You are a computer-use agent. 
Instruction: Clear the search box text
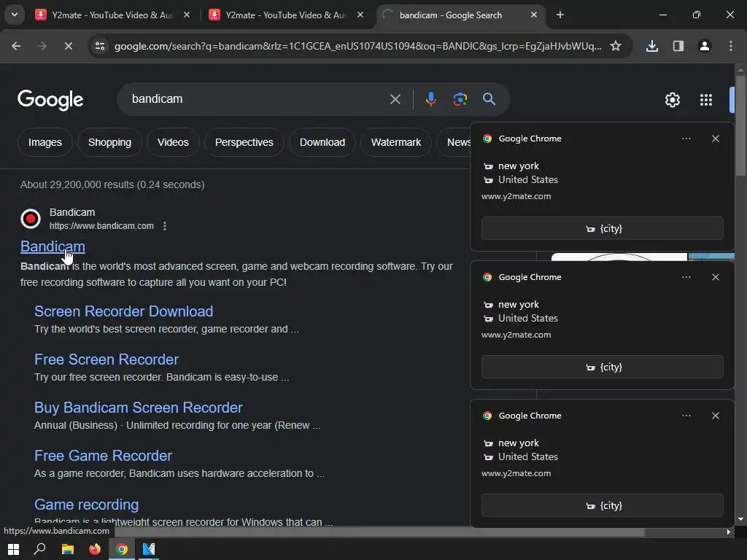pos(395,99)
